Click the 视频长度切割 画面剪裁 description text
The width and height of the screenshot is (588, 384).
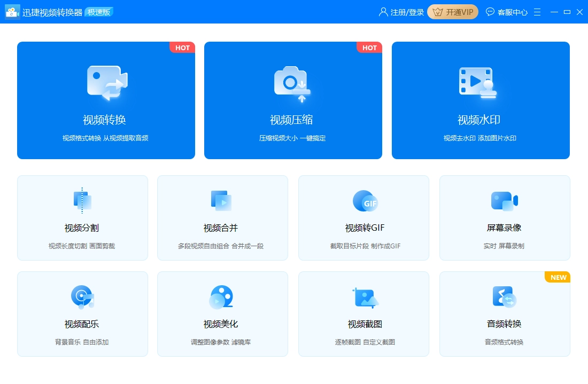pos(82,246)
